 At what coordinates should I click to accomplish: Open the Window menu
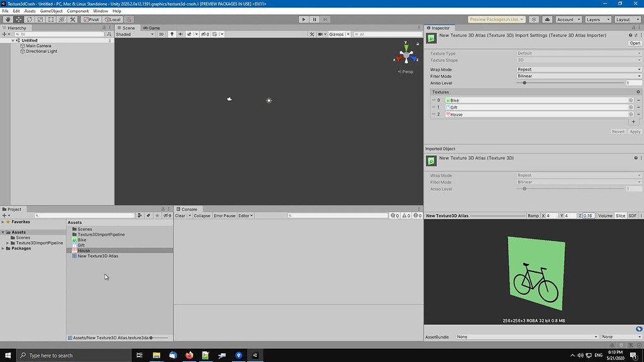(x=101, y=11)
